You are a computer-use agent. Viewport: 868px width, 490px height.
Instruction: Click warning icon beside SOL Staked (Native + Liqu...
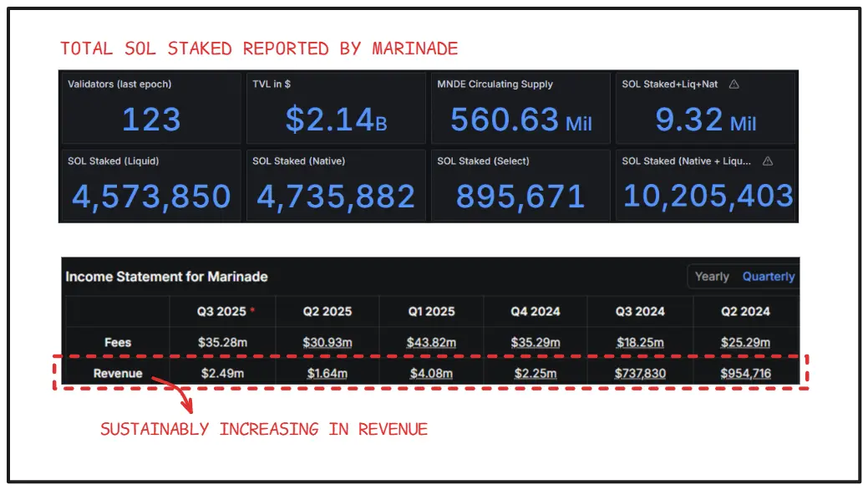768,161
